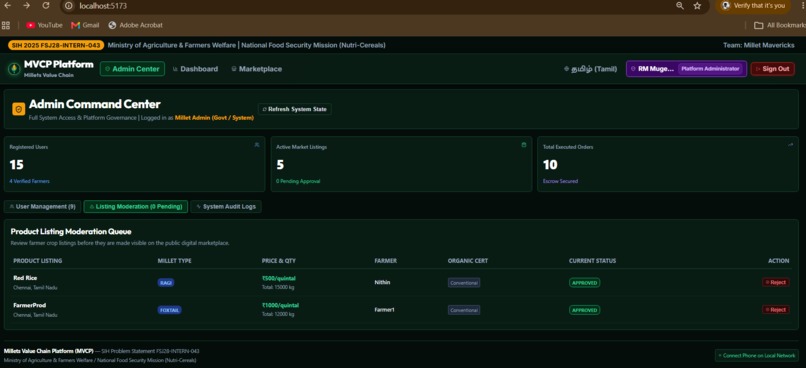Click the site info icon in address bar
The width and height of the screenshot is (806, 368).
[x=69, y=6]
